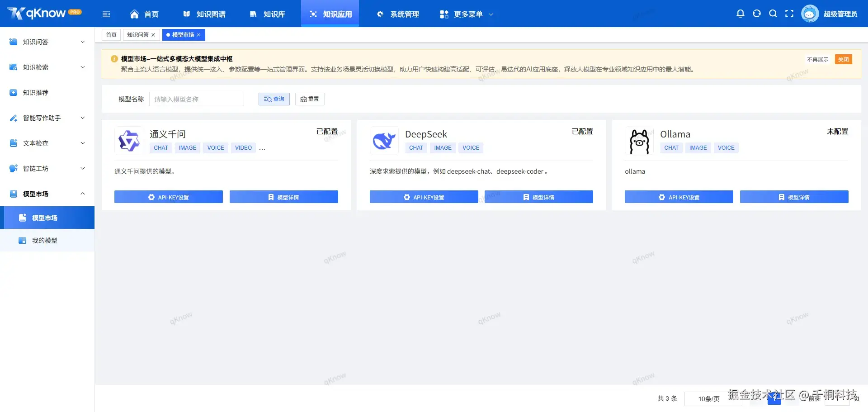Open global search with the magnifier icon
The width and height of the screenshot is (868, 412).
tap(773, 14)
